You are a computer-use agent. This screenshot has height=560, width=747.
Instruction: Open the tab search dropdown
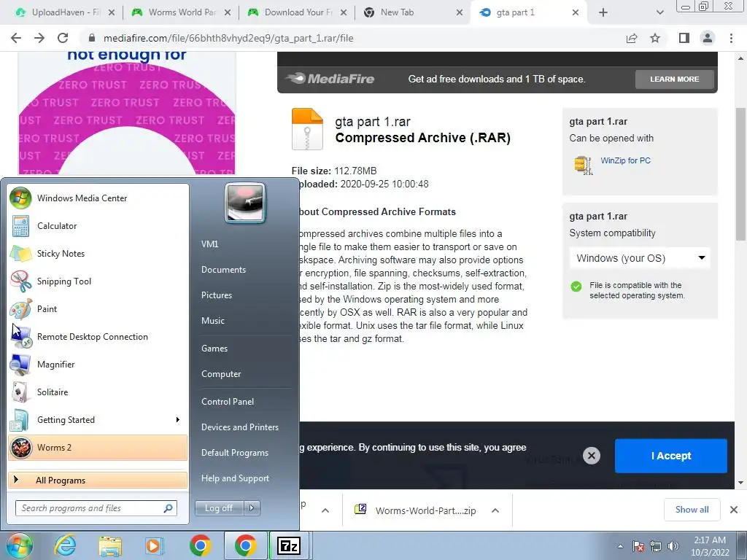(659, 12)
